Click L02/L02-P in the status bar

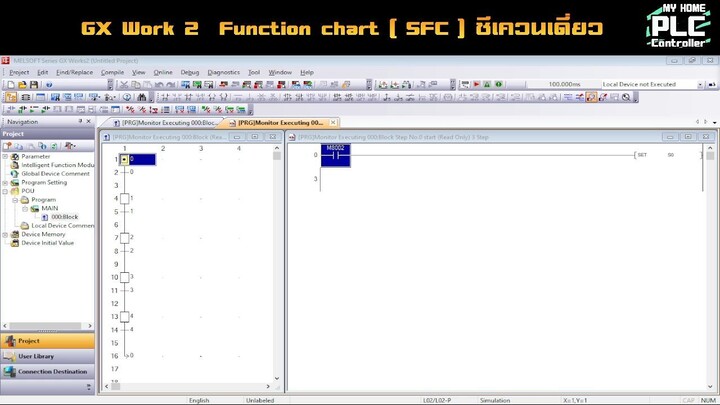click(437, 400)
